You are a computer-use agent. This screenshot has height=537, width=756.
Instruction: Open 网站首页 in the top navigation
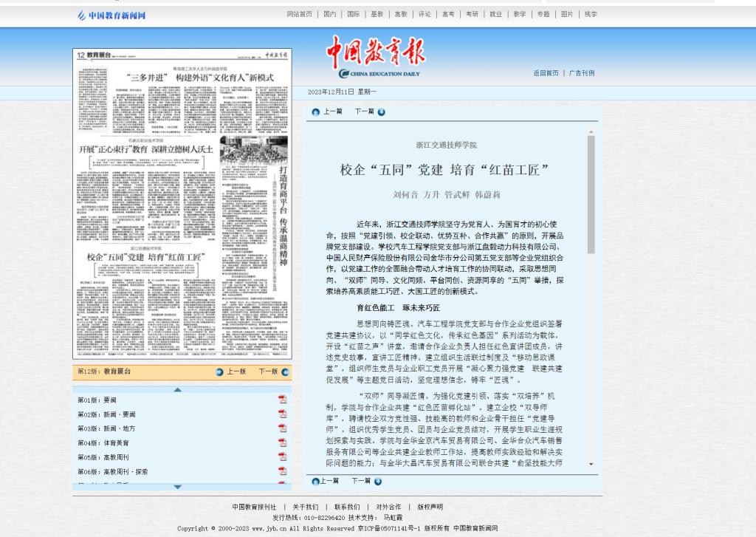pyautogui.click(x=300, y=15)
